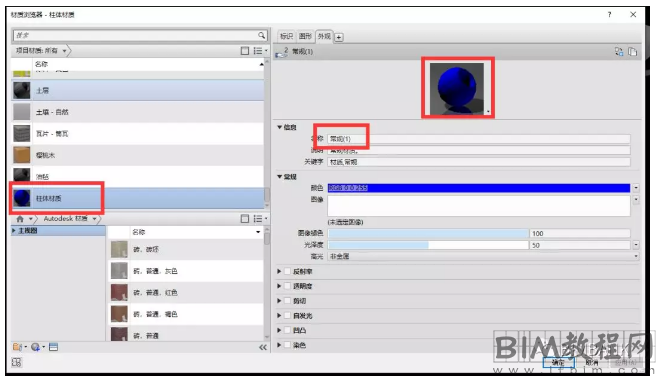Screen dimensions: 661x379
Task: Click the search magnifier icon
Action: coord(261,35)
